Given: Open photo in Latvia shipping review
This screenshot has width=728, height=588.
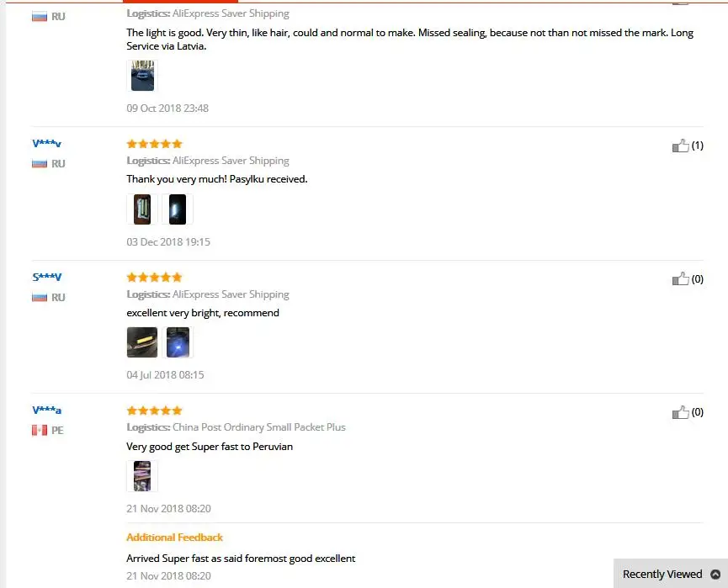Looking at the screenshot, I should [x=142, y=76].
